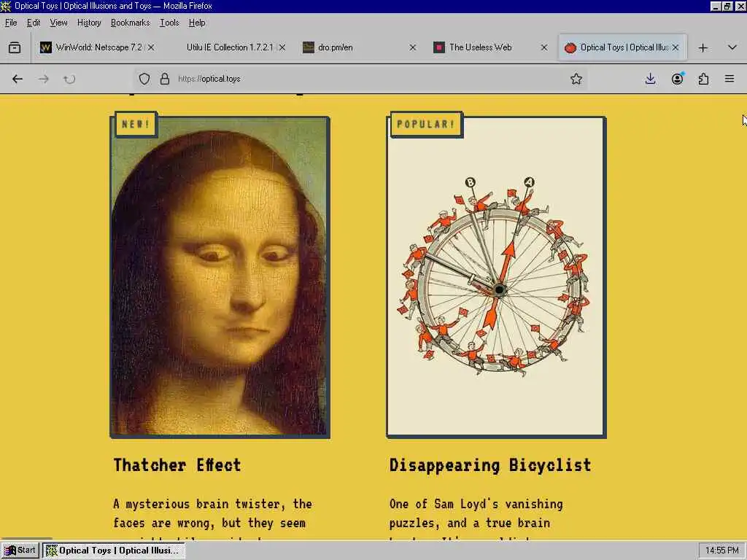Image resolution: width=747 pixels, height=560 pixels.
Task: Open the Firefox View tab overview icon
Action: (x=15, y=47)
